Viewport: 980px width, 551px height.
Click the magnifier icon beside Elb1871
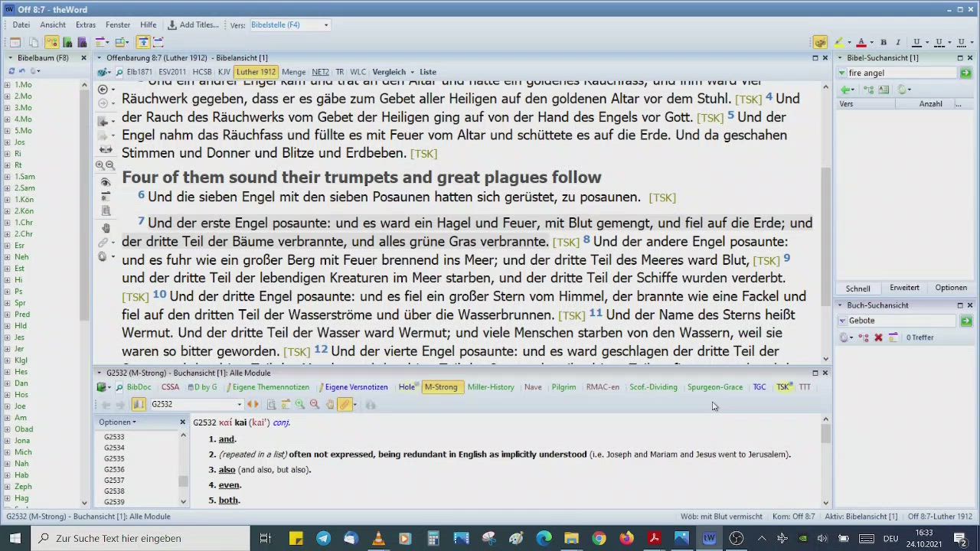pyautogui.click(x=119, y=72)
